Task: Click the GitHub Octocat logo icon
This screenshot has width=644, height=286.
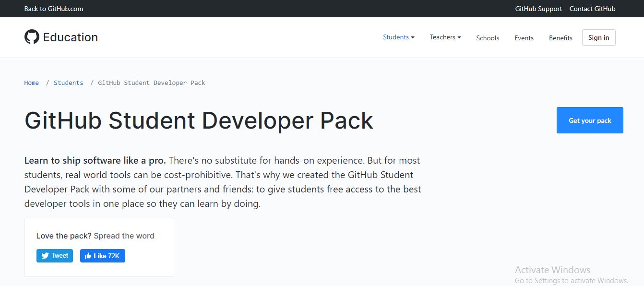Action: tap(32, 37)
